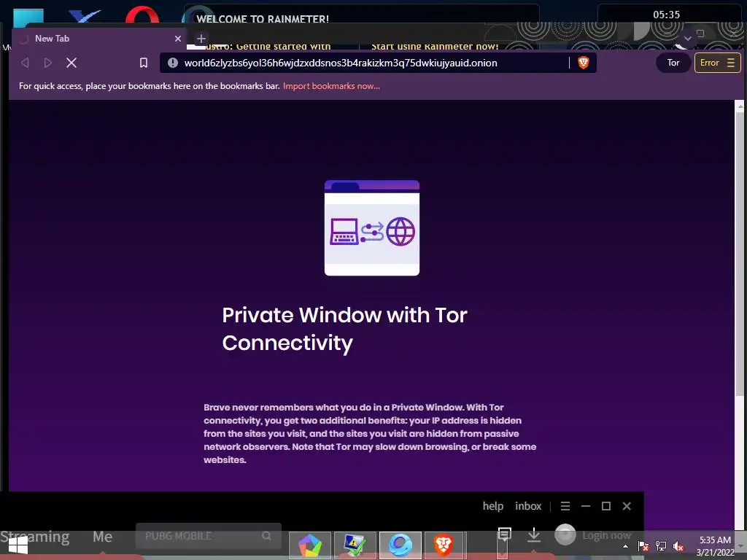Image resolution: width=747 pixels, height=560 pixels.
Task: Go back with the Brave back arrow
Action: (x=26, y=63)
